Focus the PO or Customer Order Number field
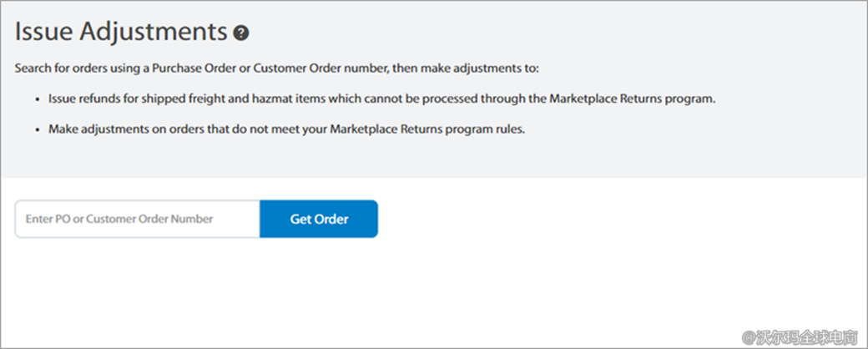 [x=137, y=219]
